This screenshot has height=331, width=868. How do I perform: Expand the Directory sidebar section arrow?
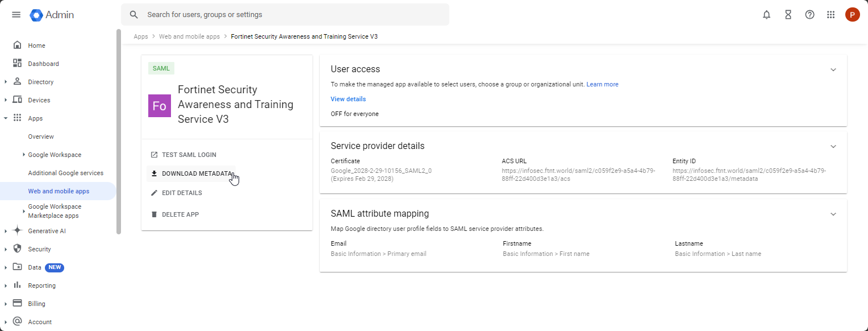5,82
